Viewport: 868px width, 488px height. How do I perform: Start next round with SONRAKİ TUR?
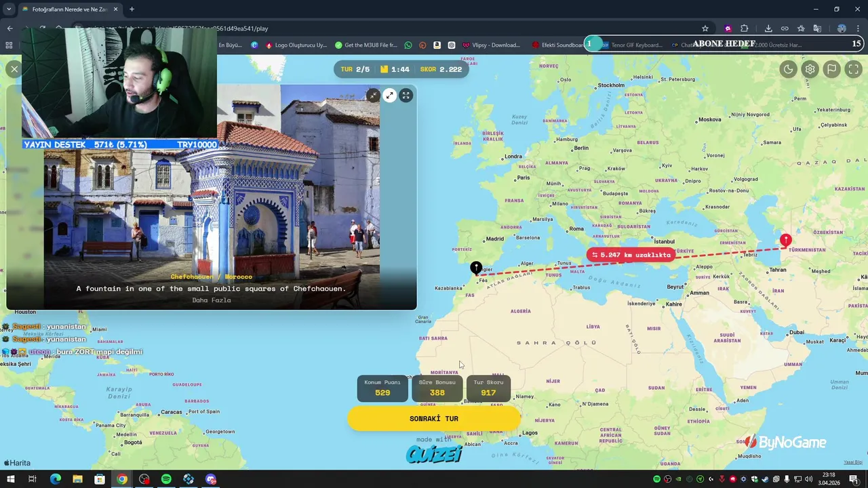434,419
